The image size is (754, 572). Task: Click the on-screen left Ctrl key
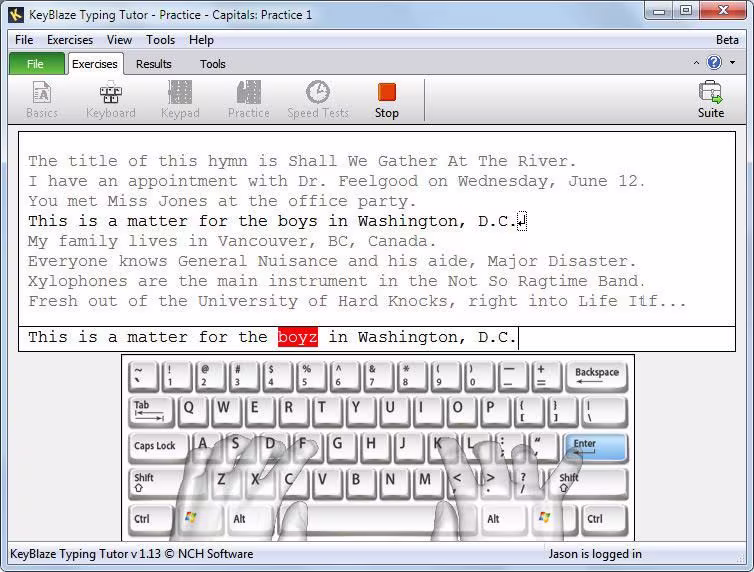pyautogui.click(x=151, y=520)
